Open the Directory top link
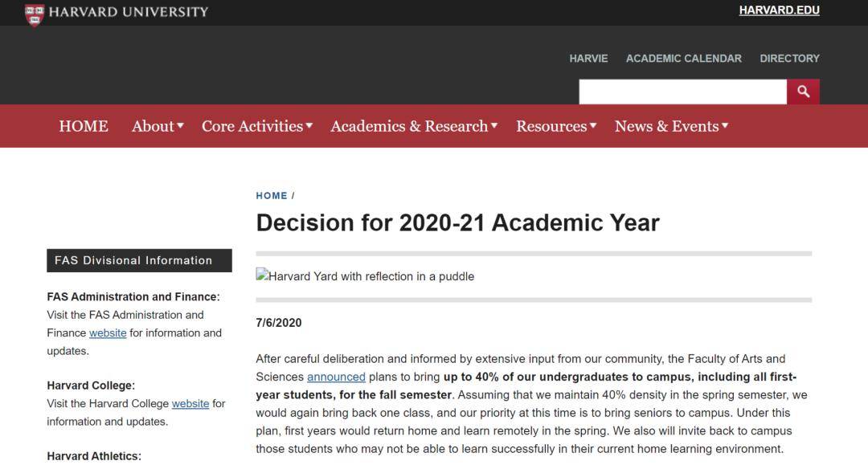868x469 pixels. coord(789,59)
